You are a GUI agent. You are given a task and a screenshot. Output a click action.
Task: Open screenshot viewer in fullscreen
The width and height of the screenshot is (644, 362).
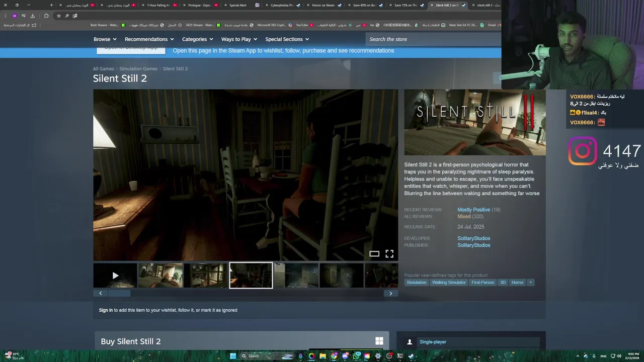[x=389, y=254]
